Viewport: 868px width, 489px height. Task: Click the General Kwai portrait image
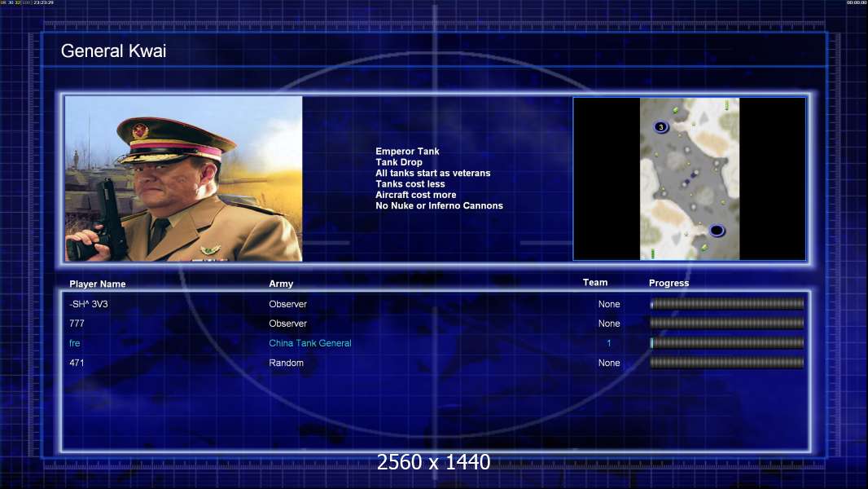click(x=183, y=178)
